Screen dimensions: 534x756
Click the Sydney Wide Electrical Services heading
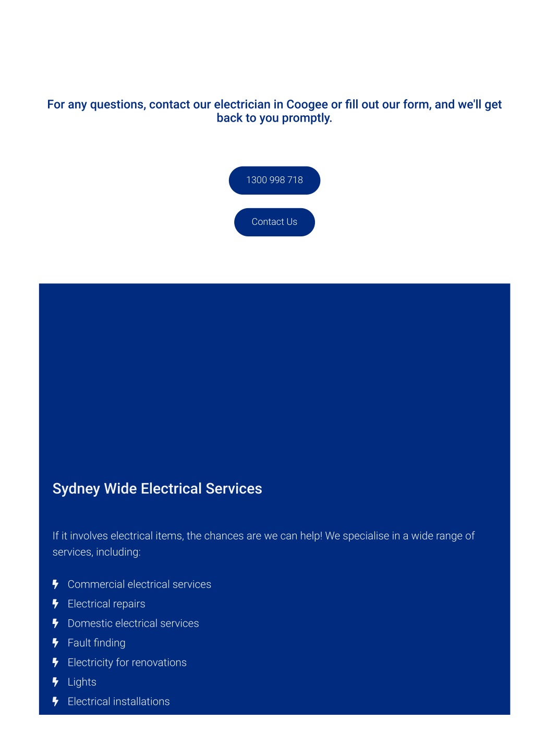point(157,489)
